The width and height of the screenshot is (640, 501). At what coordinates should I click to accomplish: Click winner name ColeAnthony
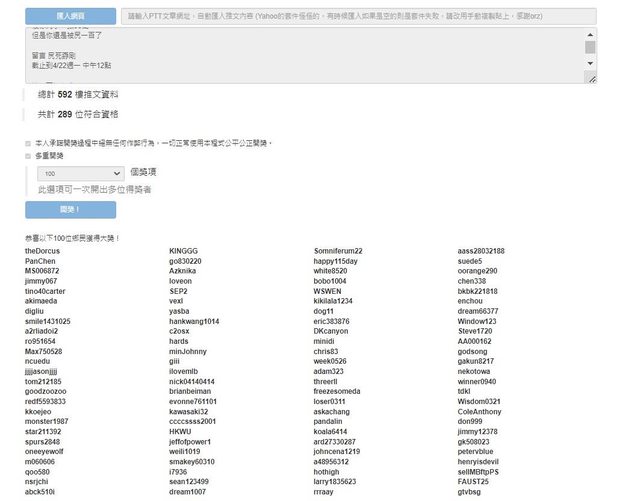pyautogui.click(x=480, y=411)
